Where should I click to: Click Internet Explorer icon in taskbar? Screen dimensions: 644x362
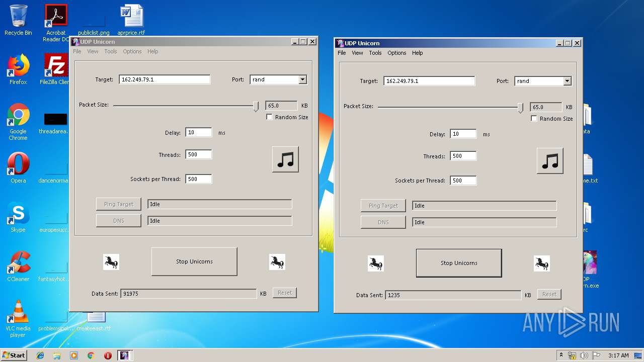coord(40,355)
